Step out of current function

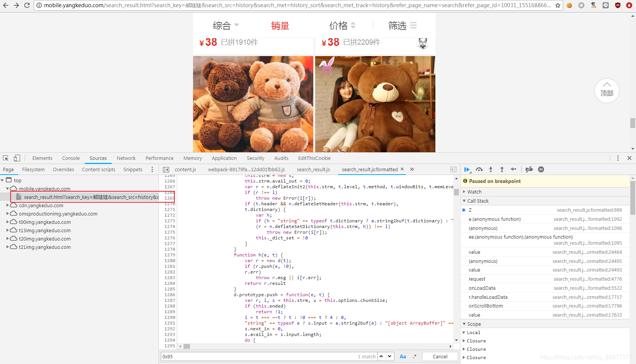click(502, 169)
